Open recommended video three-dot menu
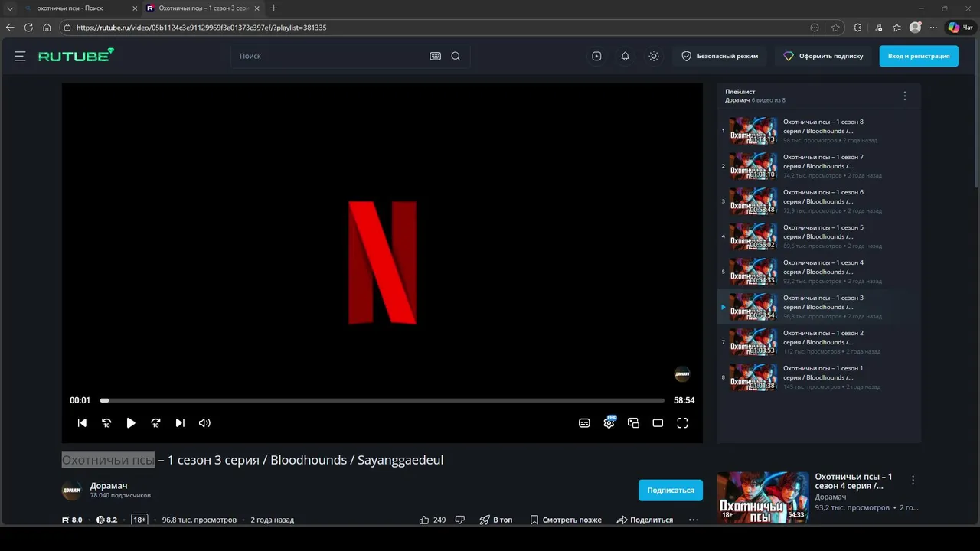Screen dimensions: 980x551 (913, 480)
